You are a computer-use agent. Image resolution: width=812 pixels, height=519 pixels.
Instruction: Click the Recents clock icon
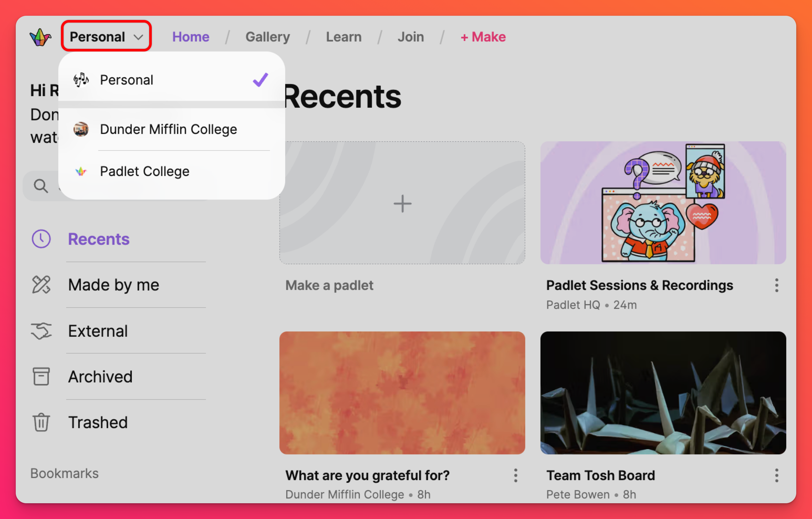[41, 239]
